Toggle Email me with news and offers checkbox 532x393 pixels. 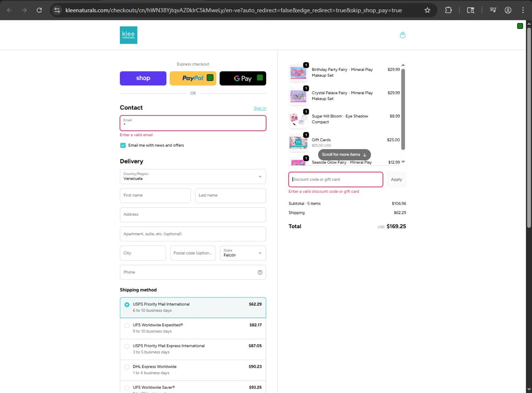tap(123, 145)
